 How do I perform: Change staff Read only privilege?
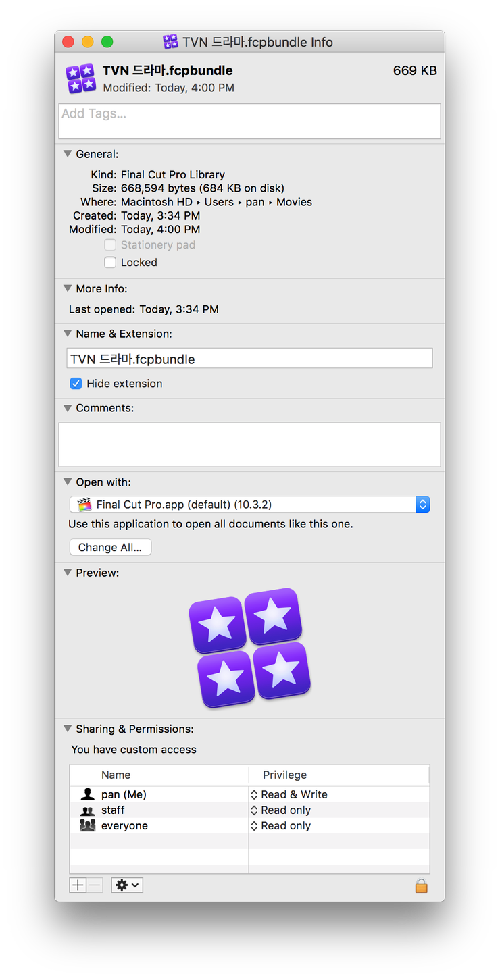(281, 810)
